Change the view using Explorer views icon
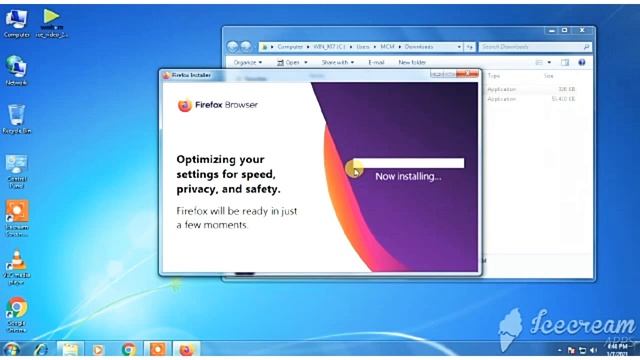 click(539, 62)
